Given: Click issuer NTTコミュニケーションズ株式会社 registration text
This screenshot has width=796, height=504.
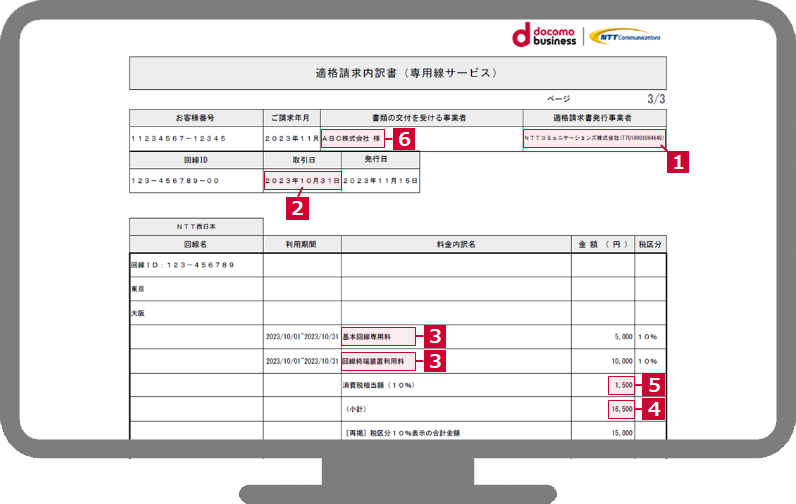Looking at the screenshot, I should click(594, 138).
